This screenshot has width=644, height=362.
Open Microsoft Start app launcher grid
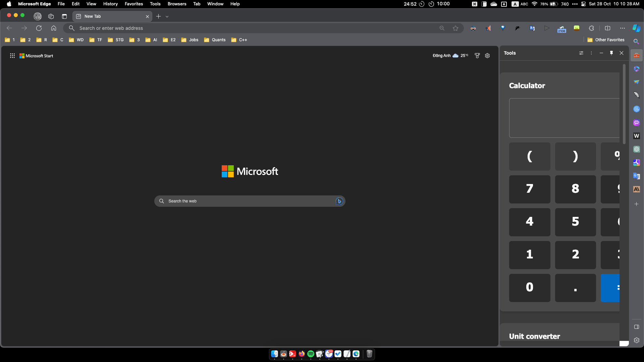point(12,56)
